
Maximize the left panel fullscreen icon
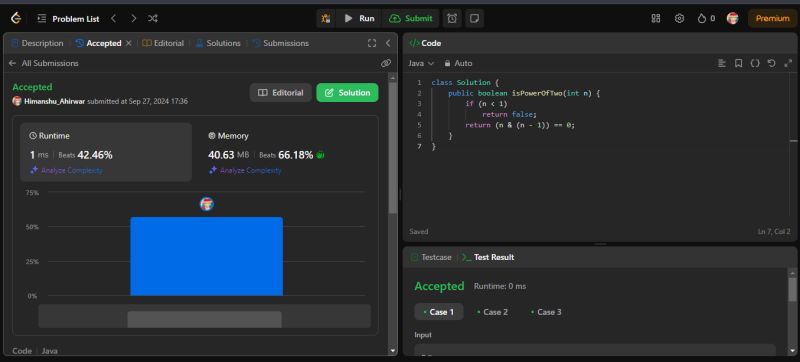pyautogui.click(x=372, y=43)
